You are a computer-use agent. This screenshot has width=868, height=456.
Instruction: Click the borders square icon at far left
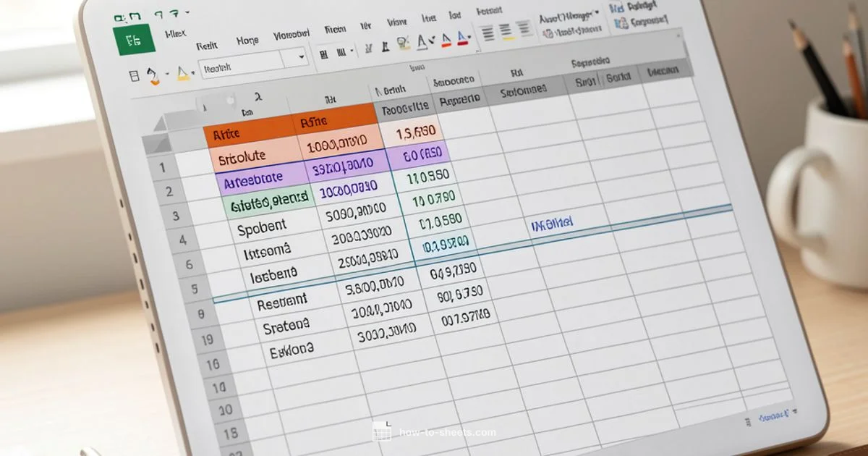(133, 76)
